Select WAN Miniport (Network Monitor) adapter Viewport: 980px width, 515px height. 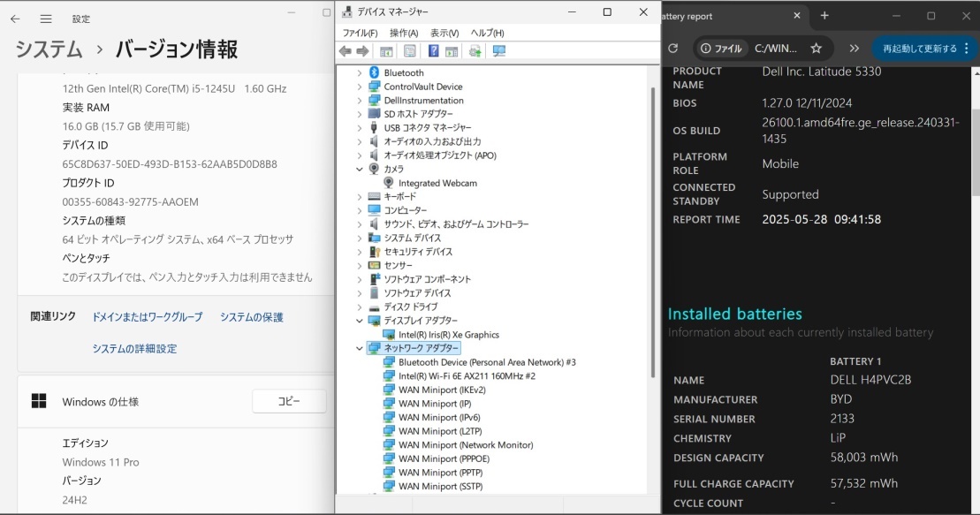[466, 445]
